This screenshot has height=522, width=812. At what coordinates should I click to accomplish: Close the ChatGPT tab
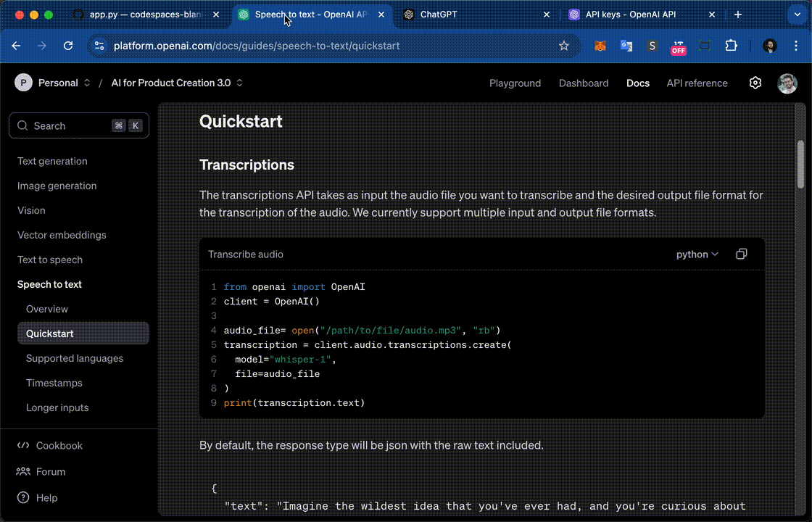(x=547, y=14)
